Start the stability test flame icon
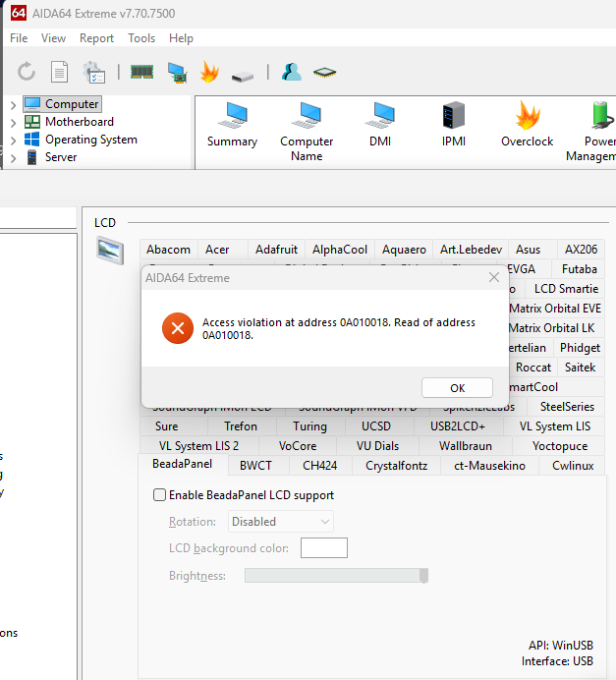 click(x=209, y=72)
